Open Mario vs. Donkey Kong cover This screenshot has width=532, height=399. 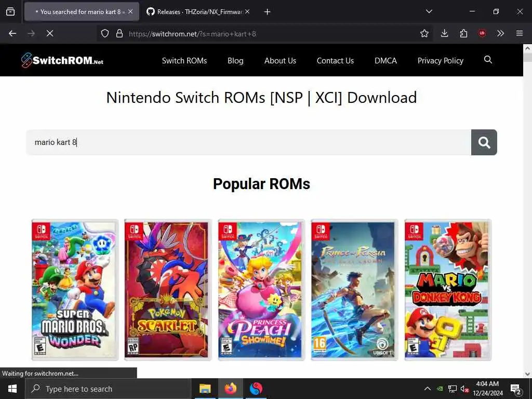(x=448, y=290)
